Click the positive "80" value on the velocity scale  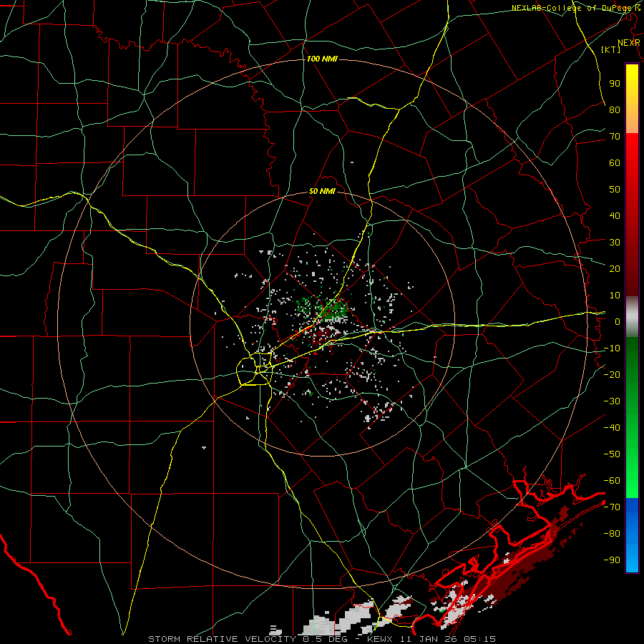[x=615, y=109]
